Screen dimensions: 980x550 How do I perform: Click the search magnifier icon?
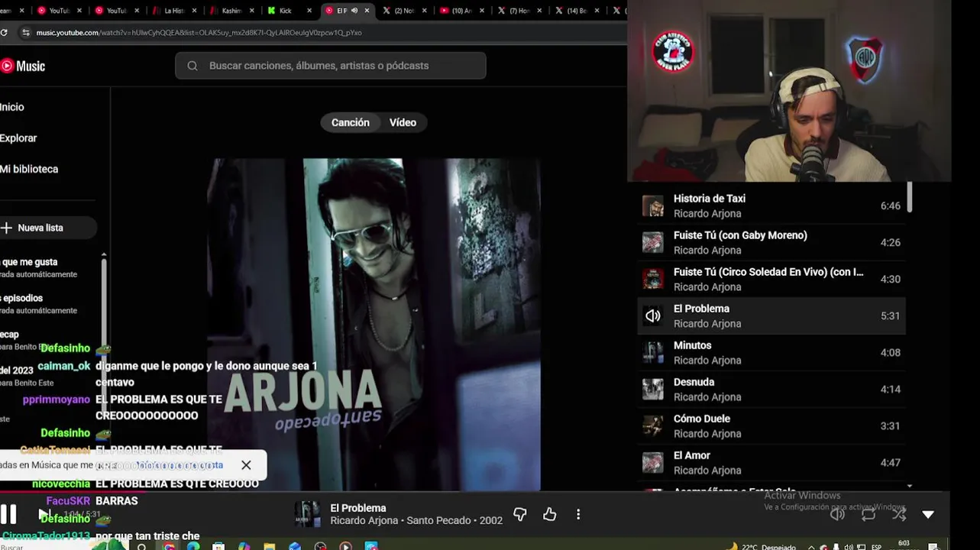[x=192, y=66]
